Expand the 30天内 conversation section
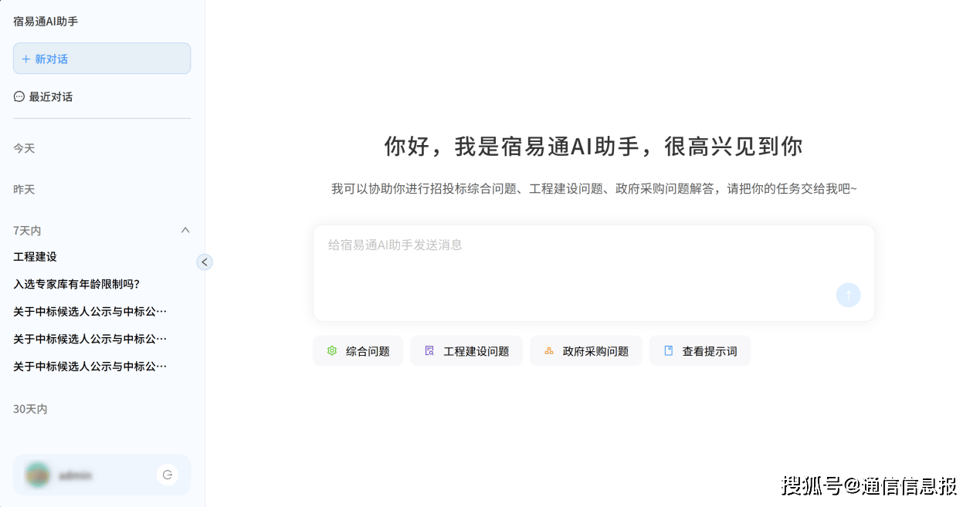Image resolution: width=980 pixels, height=507 pixels. coord(30,408)
